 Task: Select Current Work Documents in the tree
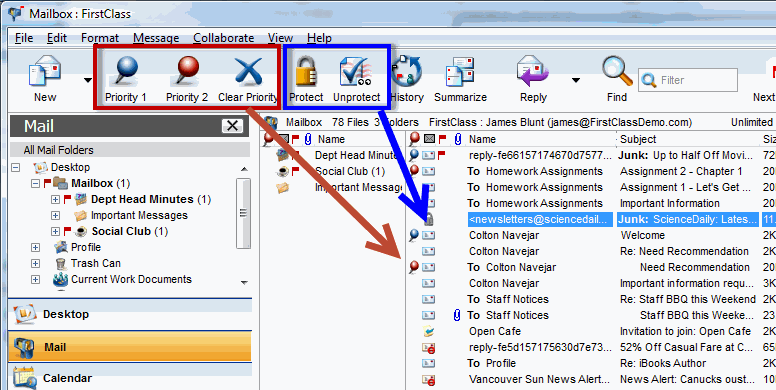(x=131, y=279)
